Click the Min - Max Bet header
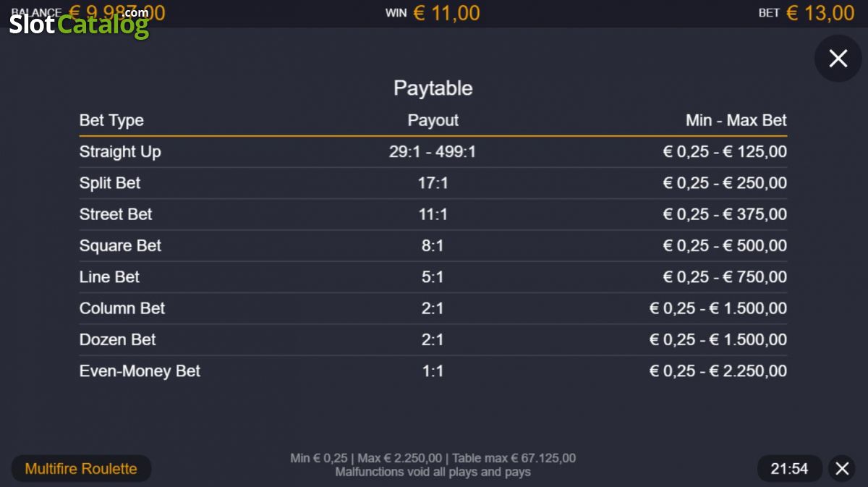 (736, 120)
